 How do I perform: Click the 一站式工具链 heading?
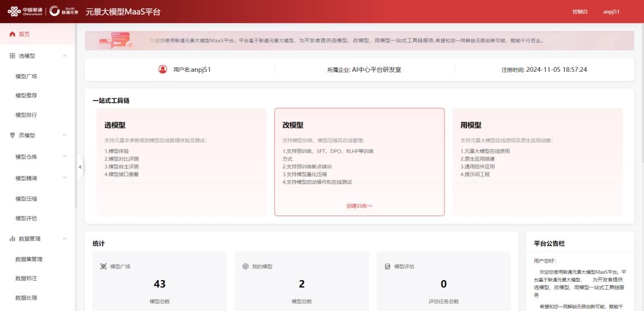coord(111,100)
